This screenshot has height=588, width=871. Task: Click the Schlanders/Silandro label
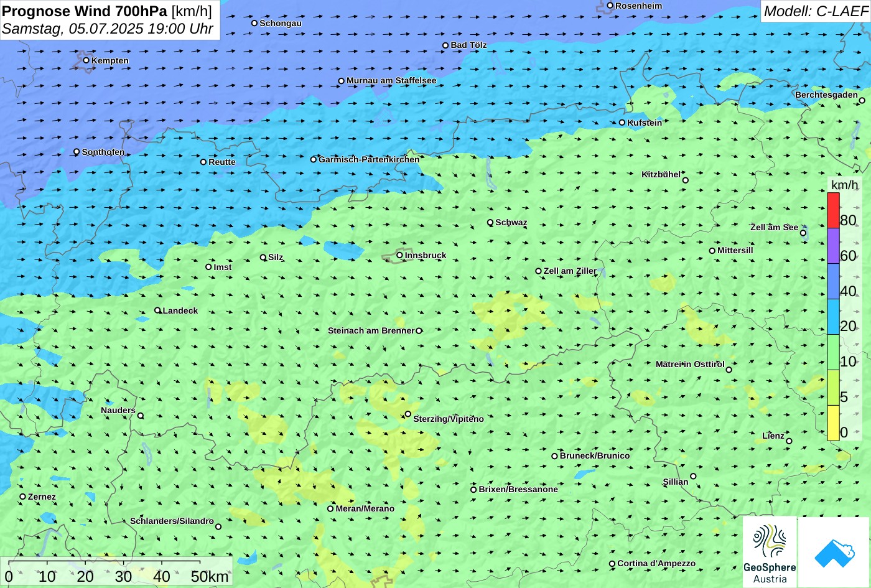click(172, 521)
